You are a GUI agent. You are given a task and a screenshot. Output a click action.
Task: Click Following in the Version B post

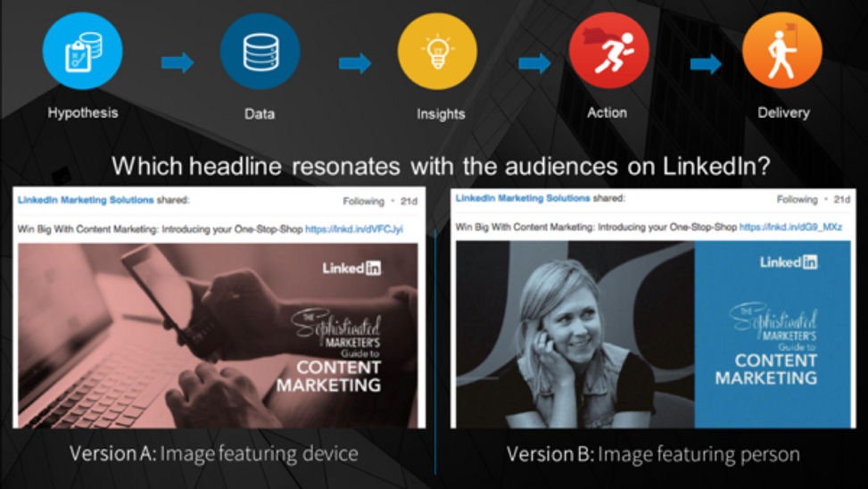tap(798, 199)
